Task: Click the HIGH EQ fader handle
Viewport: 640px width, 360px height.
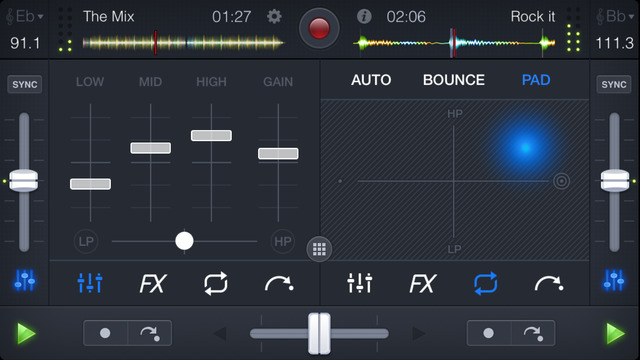Action: [211, 136]
